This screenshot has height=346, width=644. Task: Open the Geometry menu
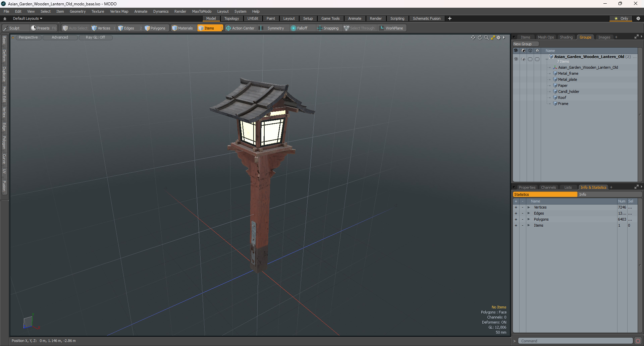pyautogui.click(x=77, y=11)
